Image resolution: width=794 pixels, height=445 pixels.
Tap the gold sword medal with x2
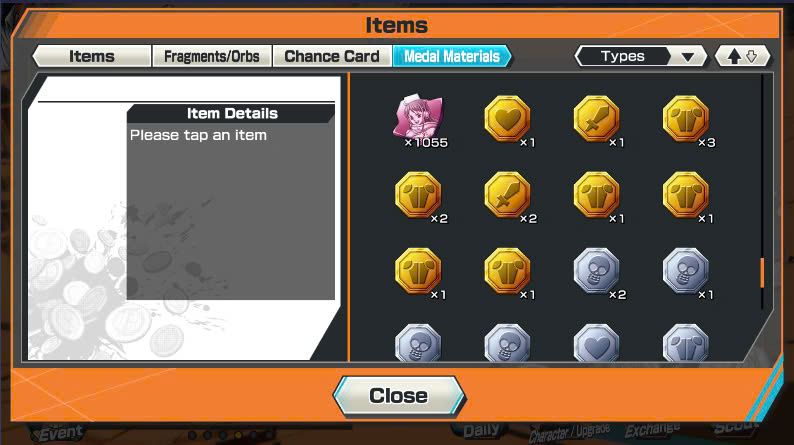pyautogui.click(x=507, y=194)
